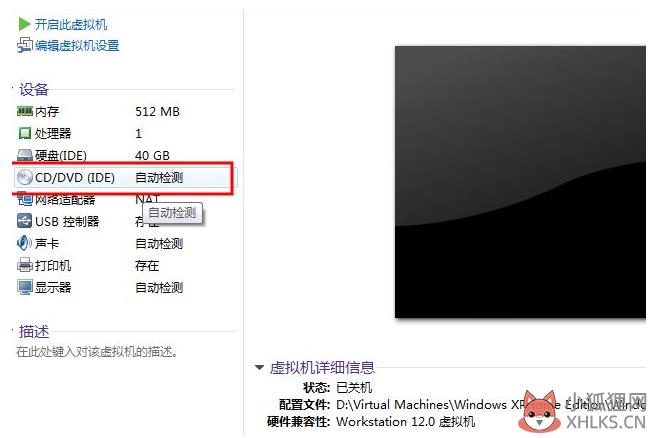Click the 512 MB memory value
This screenshot has height=438, width=657.
pyautogui.click(x=157, y=111)
